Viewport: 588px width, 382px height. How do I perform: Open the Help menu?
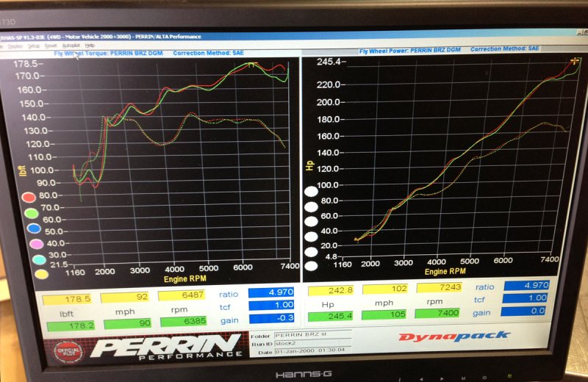90,46
